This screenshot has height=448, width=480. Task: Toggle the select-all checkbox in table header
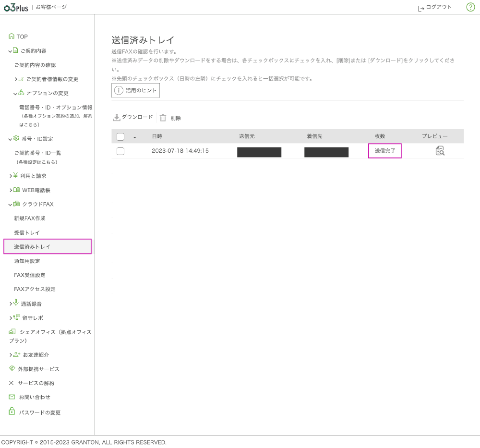(120, 136)
